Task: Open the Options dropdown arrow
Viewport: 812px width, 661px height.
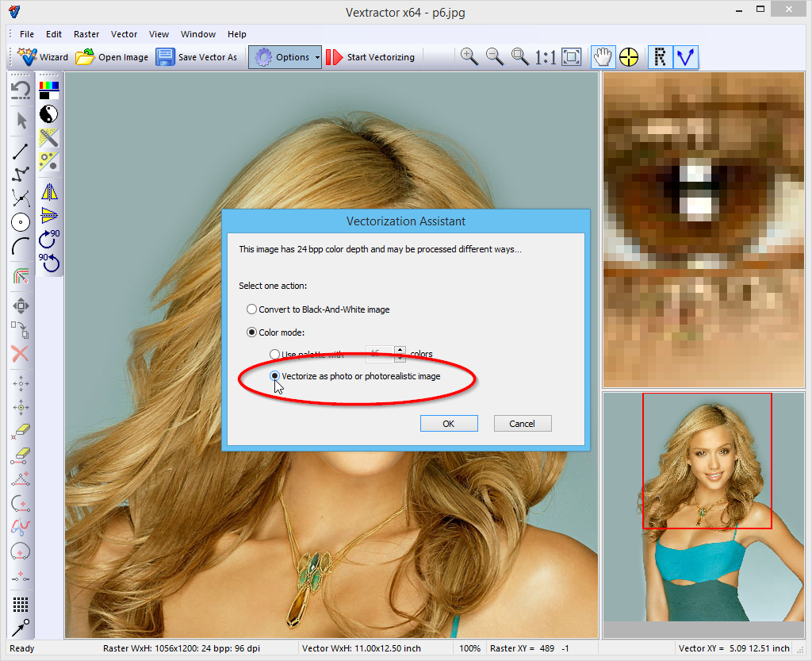Action: (x=317, y=57)
